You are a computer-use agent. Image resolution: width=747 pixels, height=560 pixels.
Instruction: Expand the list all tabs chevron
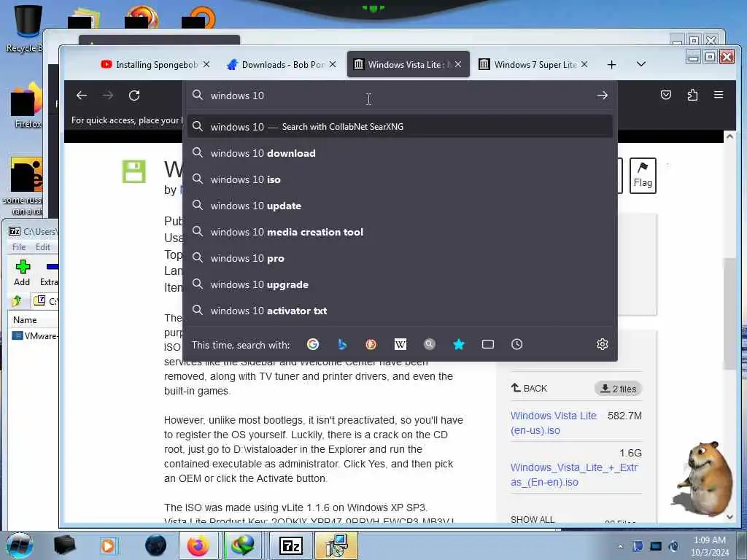click(x=641, y=64)
